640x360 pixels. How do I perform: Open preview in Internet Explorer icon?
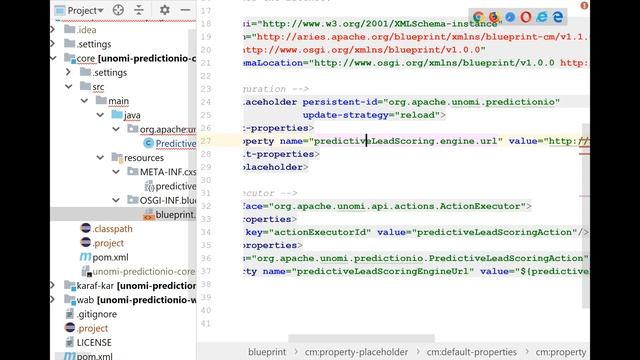pos(542,17)
